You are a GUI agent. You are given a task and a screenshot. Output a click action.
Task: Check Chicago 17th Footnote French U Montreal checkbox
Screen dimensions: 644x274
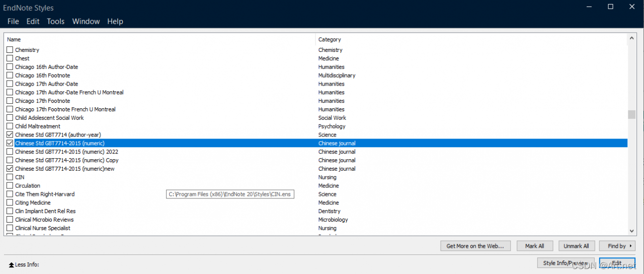10,109
